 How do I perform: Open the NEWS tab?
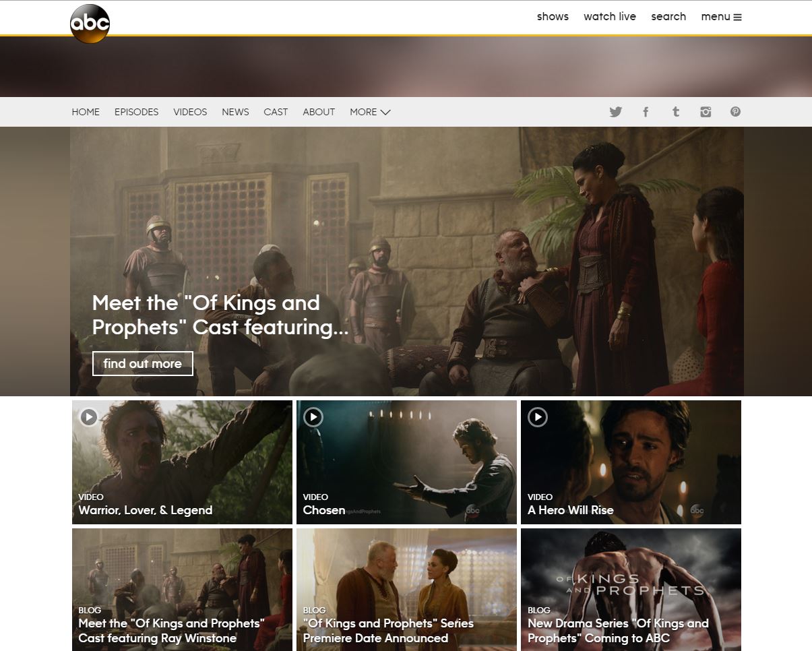(x=235, y=112)
